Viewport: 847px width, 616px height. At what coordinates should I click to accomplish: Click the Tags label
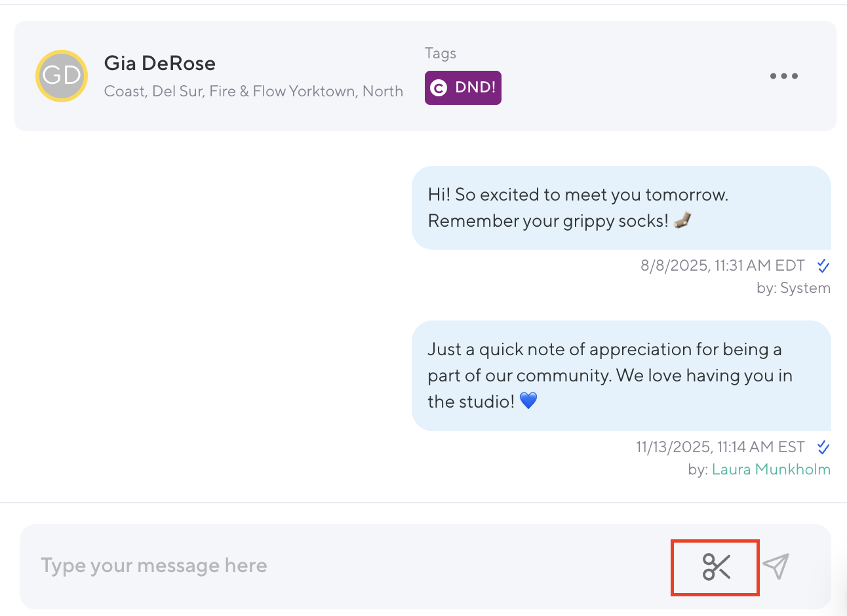pos(441,54)
